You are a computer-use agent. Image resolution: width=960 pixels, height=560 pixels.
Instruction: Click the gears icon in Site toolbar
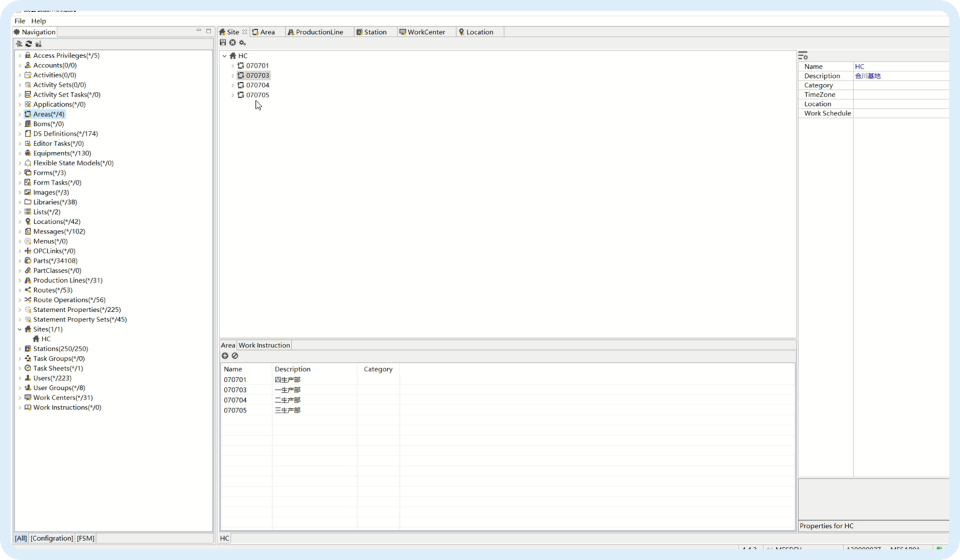point(242,43)
